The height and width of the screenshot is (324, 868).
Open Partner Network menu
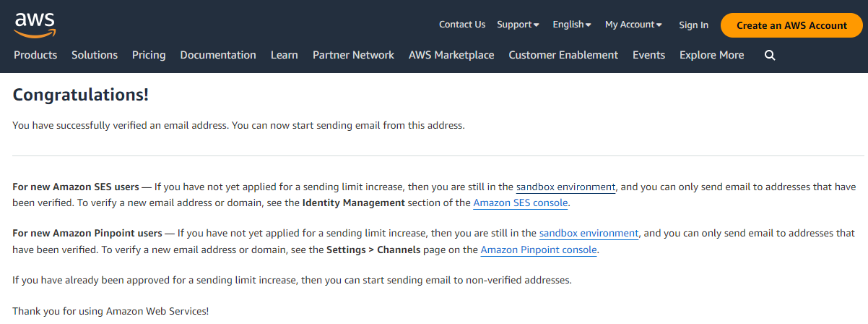pyautogui.click(x=353, y=55)
